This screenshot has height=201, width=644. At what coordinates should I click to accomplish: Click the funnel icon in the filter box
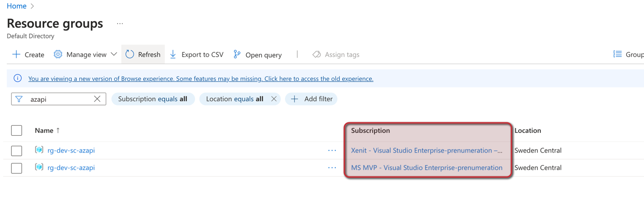[x=19, y=99]
